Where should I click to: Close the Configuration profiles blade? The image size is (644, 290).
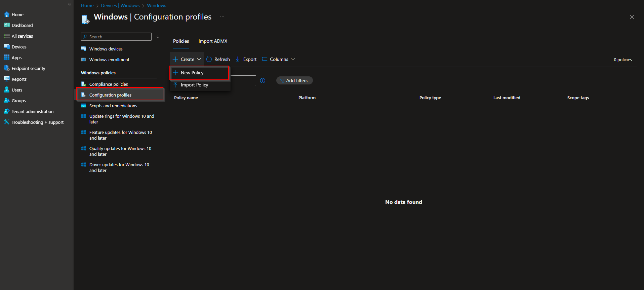click(632, 17)
